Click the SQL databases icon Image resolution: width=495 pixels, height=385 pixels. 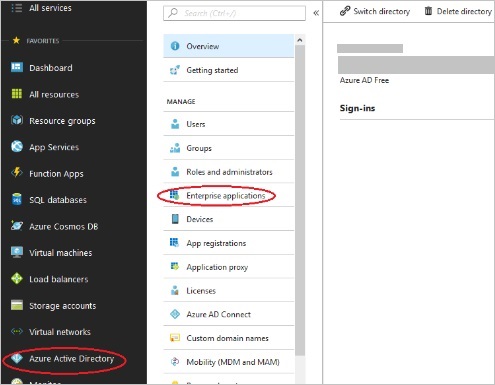point(17,199)
